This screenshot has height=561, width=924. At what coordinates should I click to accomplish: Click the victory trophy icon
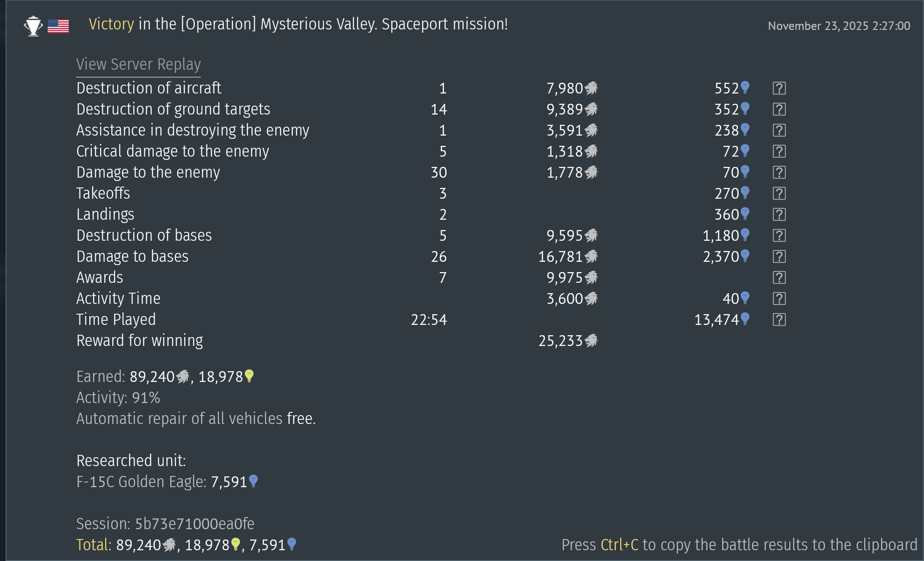(33, 26)
